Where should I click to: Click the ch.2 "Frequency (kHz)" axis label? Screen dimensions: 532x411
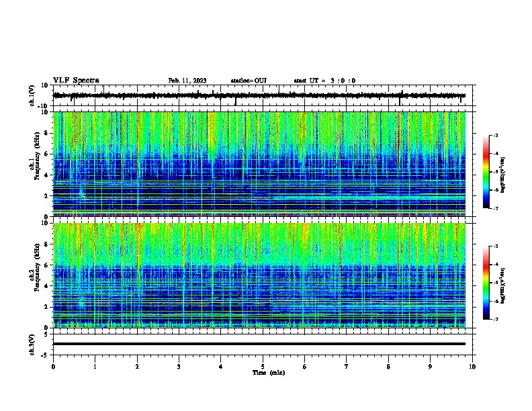point(37,267)
